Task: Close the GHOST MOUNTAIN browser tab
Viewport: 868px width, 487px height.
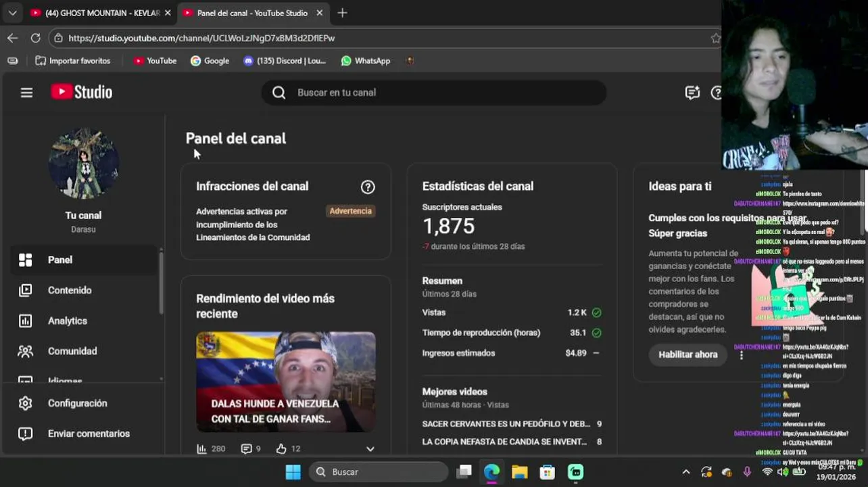Action: point(167,13)
